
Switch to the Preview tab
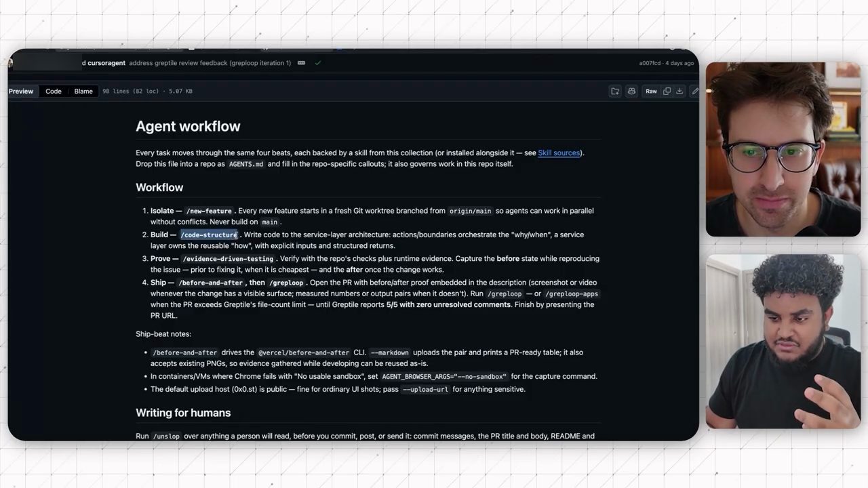(21, 91)
